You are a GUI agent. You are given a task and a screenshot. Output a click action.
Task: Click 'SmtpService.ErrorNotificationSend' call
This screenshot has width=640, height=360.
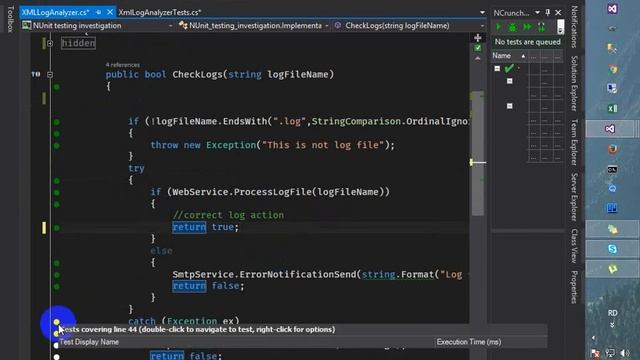(264, 274)
